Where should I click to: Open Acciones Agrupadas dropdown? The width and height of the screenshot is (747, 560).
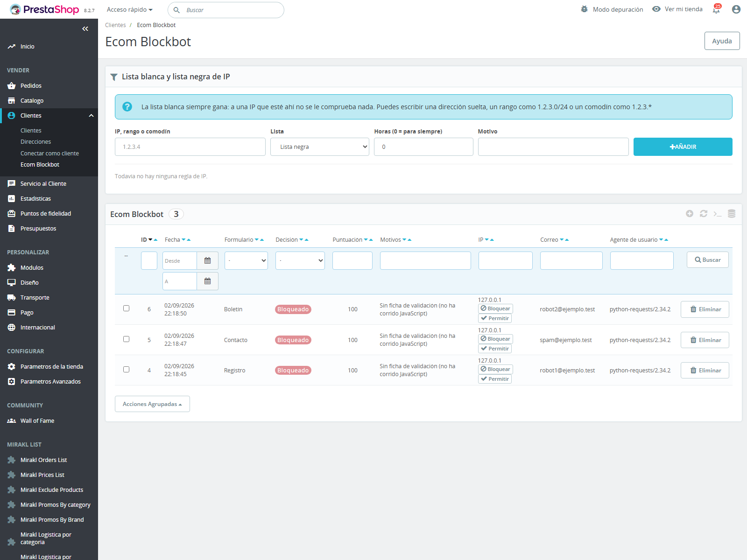(x=152, y=404)
